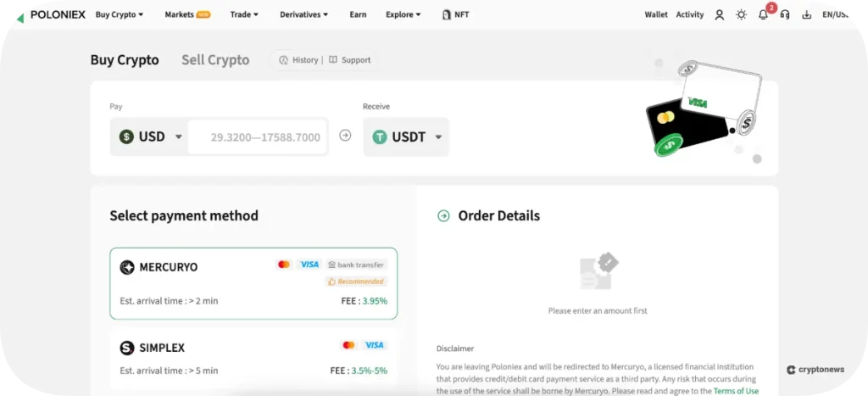Go to Wallet in the header
Viewport: 868px width, 396px height.
pos(656,14)
